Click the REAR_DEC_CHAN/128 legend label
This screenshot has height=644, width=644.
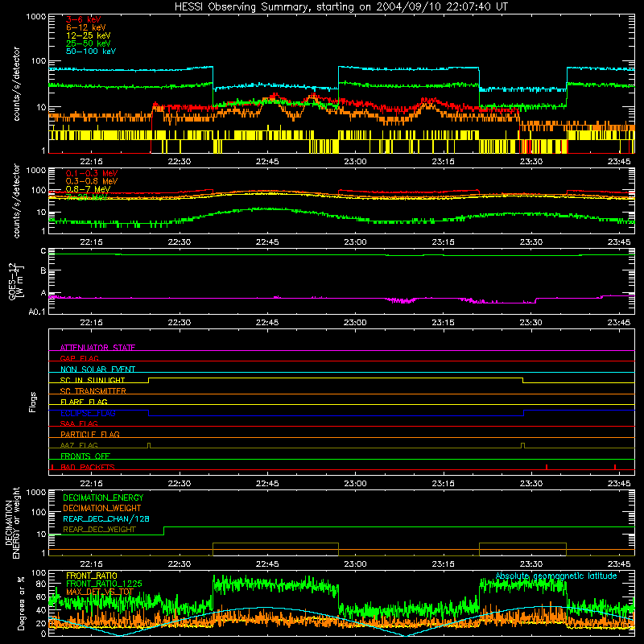pos(106,518)
